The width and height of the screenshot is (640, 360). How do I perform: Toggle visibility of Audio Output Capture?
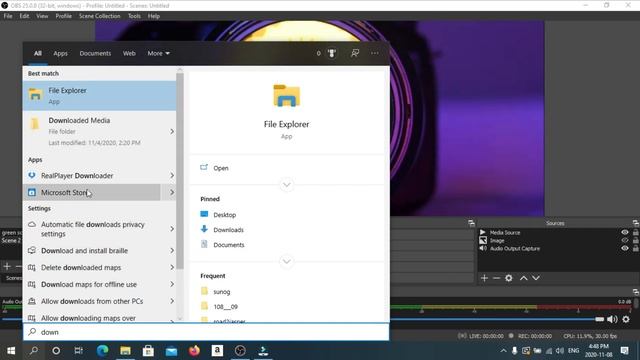(625, 248)
